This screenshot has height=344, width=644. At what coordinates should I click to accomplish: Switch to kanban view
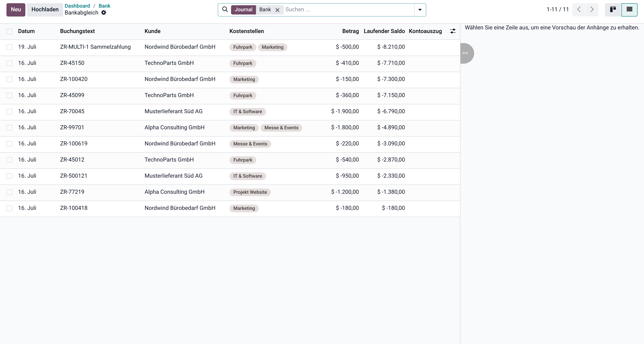613,9
